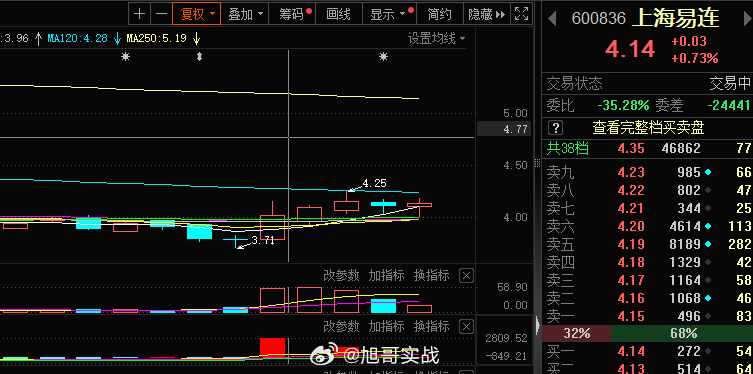Screen dimensions: 753x374
Task: Click the MA250 arrow indicator
Action: pyautogui.click(x=196, y=38)
